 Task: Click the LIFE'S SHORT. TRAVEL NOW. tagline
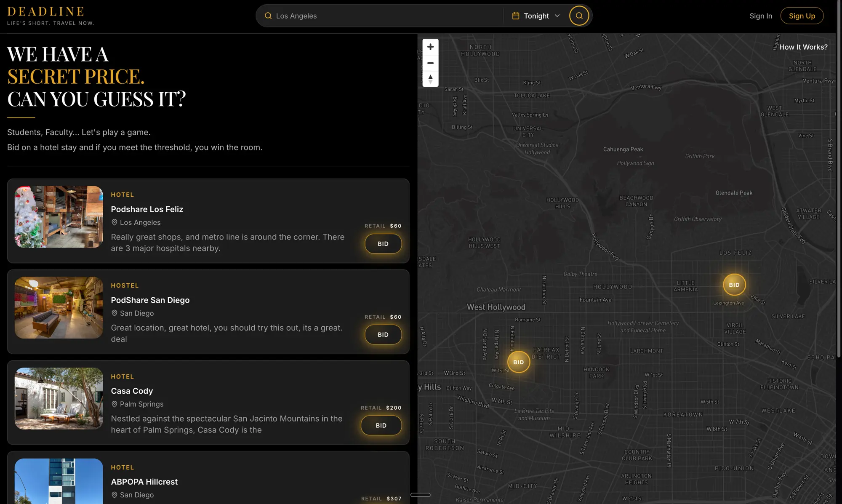coord(51,23)
